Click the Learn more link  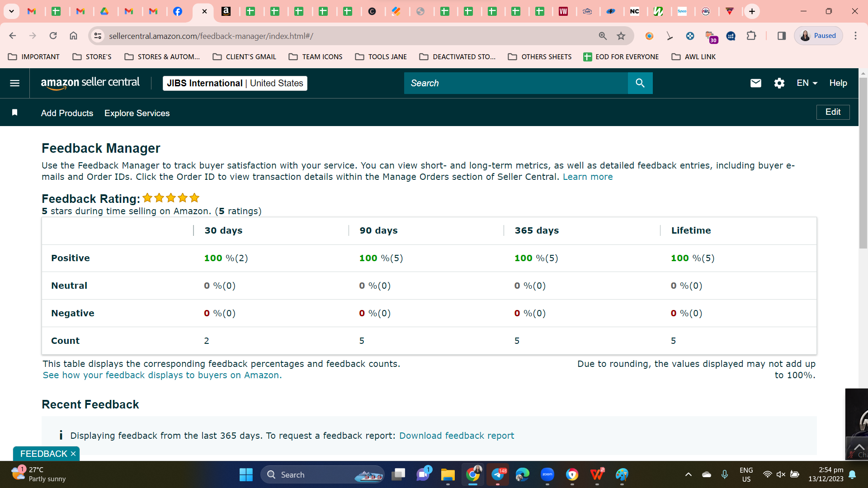[588, 177]
